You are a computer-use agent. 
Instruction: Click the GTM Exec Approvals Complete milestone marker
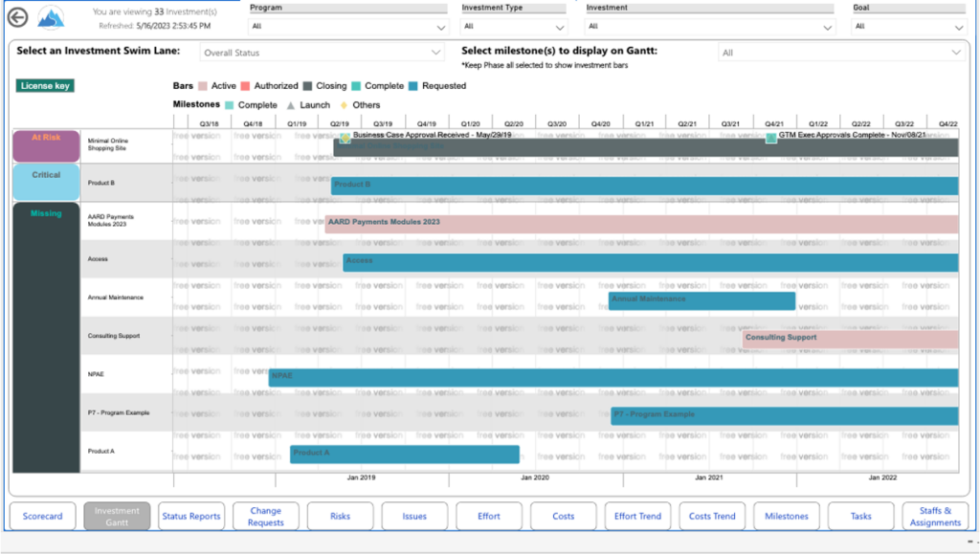(x=770, y=139)
